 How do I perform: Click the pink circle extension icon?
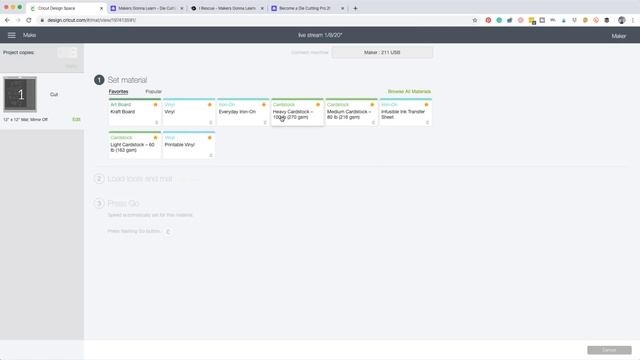[x=520, y=20]
